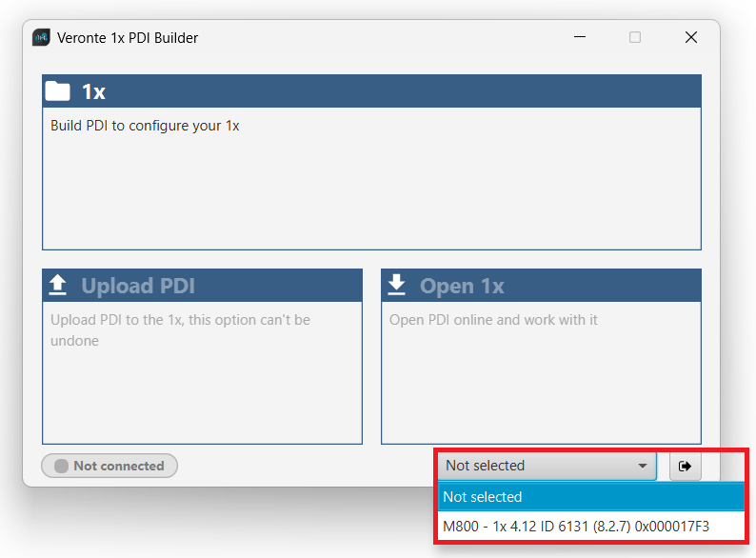
Task: Maximize the PDI Builder window
Action: pyautogui.click(x=635, y=38)
